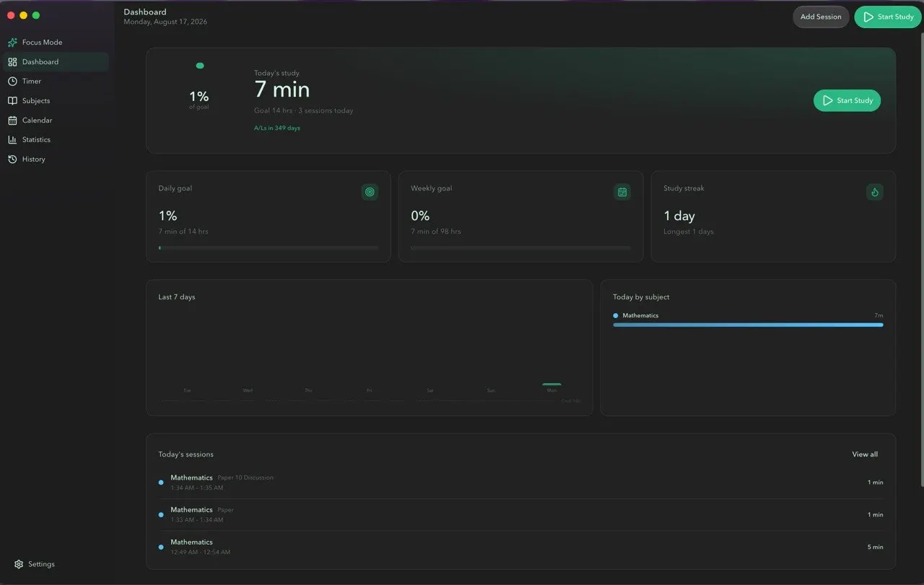Click the Daily goal progress bar
924x585 pixels.
pyautogui.click(x=269, y=248)
